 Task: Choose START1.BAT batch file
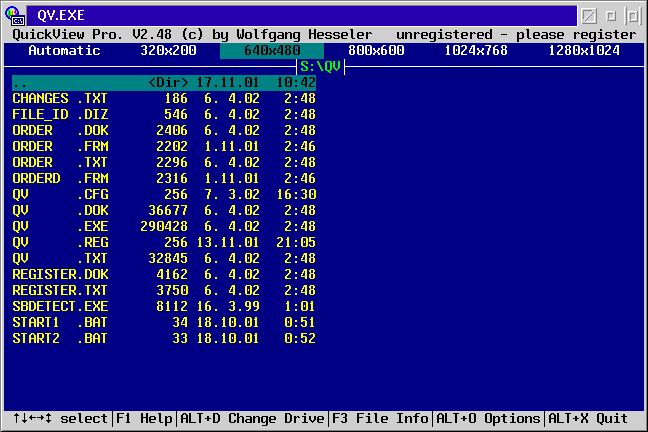pos(164,322)
